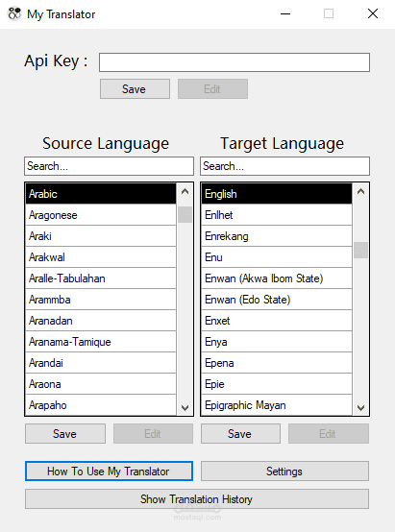Screen dimensions: 395x532
Task: Click the My Translator app icon in title bar
Action: pyautogui.click(x=14, y=13)
